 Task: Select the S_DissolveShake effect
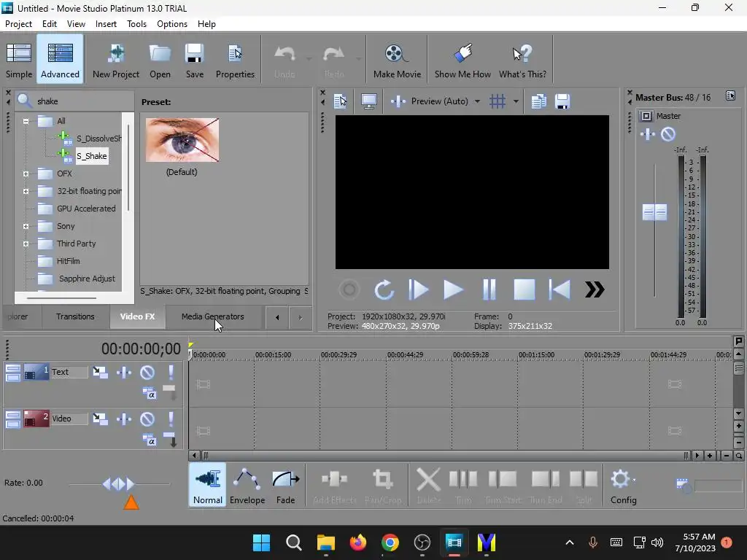coord(98,139)
